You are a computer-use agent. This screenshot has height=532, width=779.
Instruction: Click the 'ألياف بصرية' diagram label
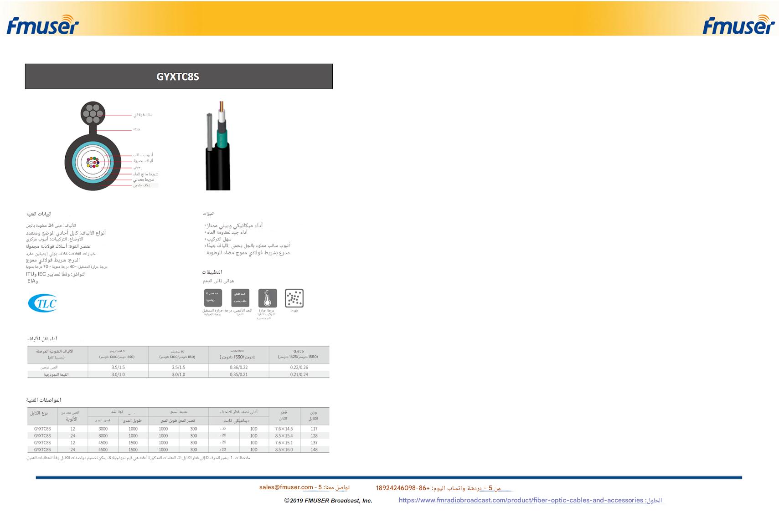coord(143,161)
